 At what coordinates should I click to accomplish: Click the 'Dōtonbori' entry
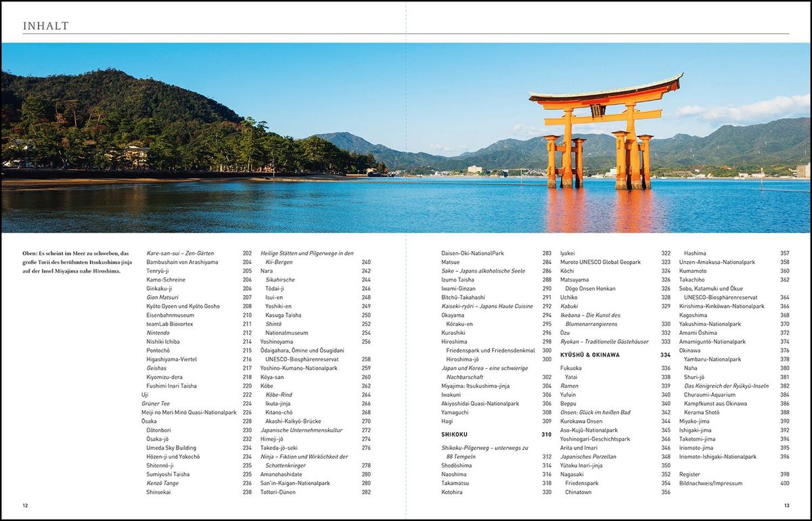click(160, 430)
